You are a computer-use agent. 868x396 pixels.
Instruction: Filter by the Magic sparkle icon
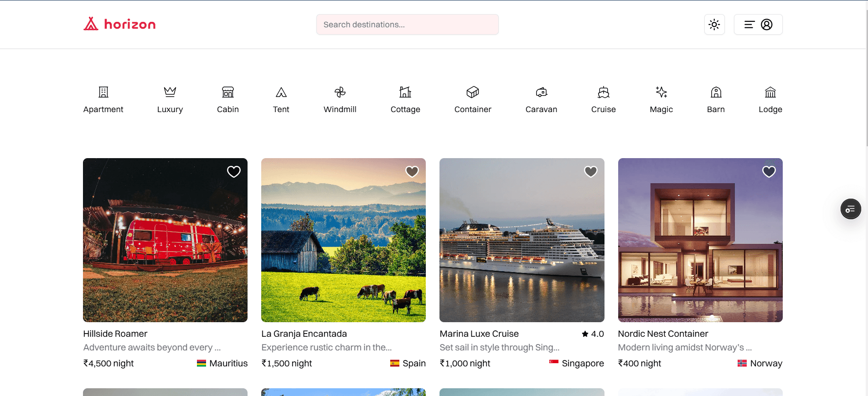(x=661, y=93)
